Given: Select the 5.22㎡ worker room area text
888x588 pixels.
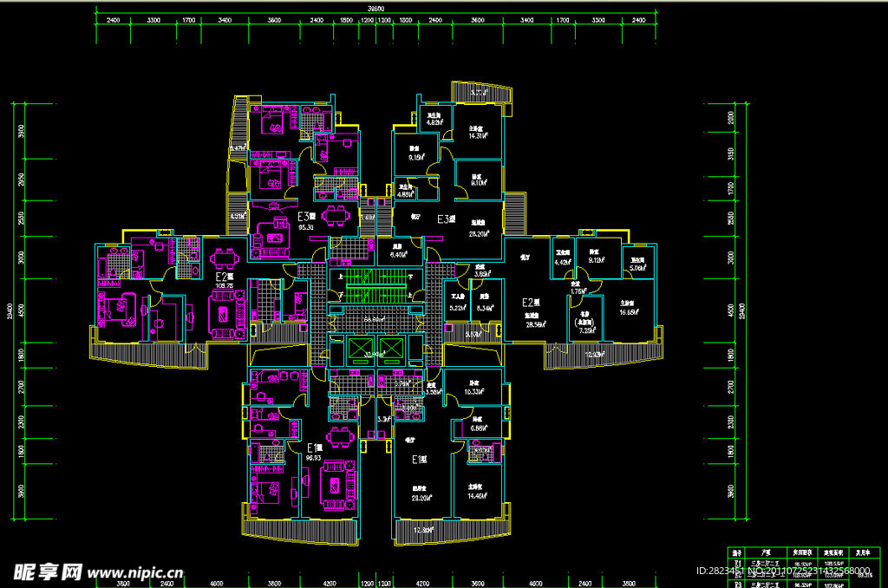Looking at the screenshot, I should coord(458,308).
